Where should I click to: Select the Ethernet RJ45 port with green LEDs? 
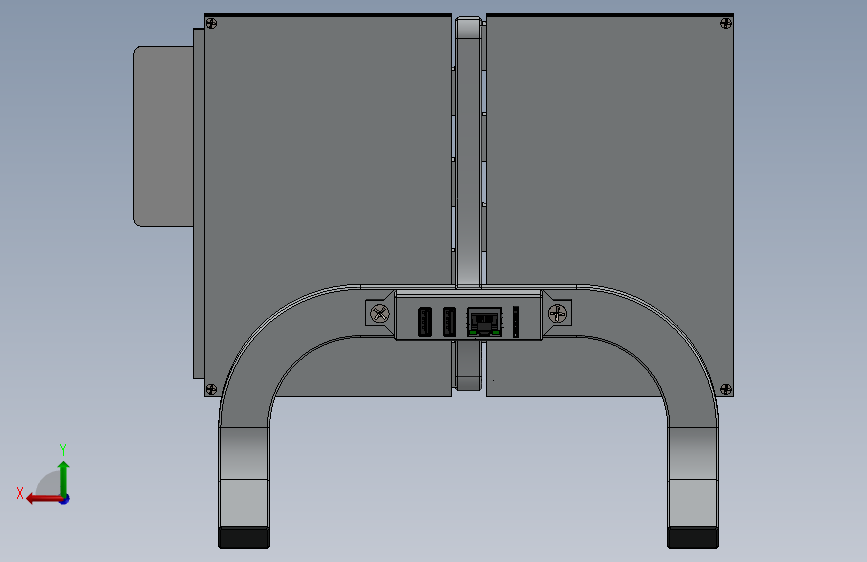pyautogui.click(x=484, y=322)
